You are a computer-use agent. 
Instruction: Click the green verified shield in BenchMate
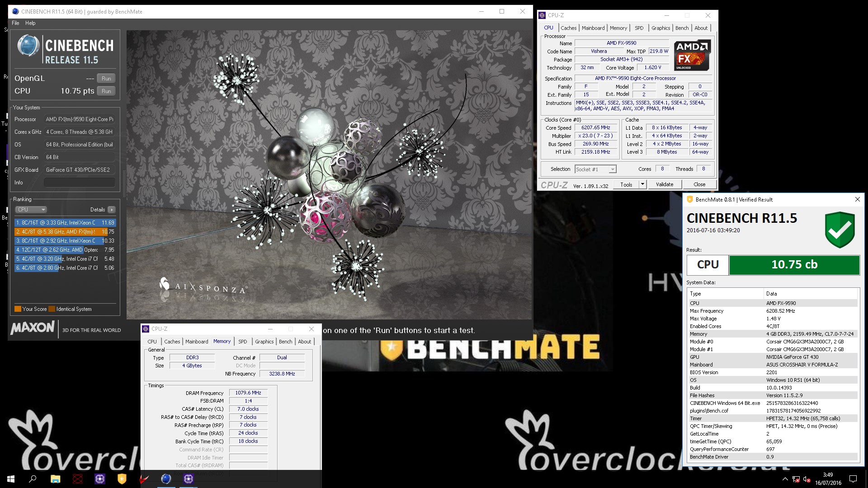840,230
